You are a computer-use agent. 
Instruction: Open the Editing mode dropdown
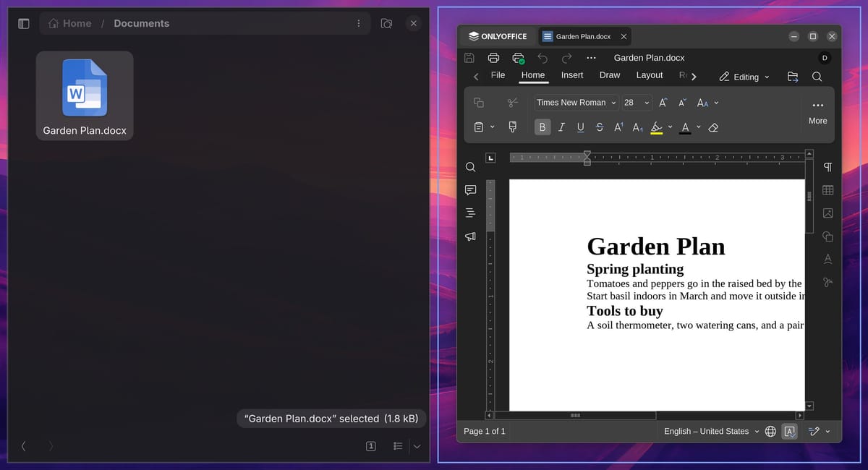point(744,77)
